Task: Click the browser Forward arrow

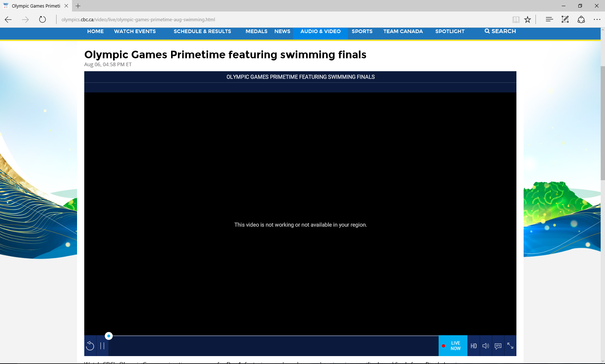Action: click(25, 19)
